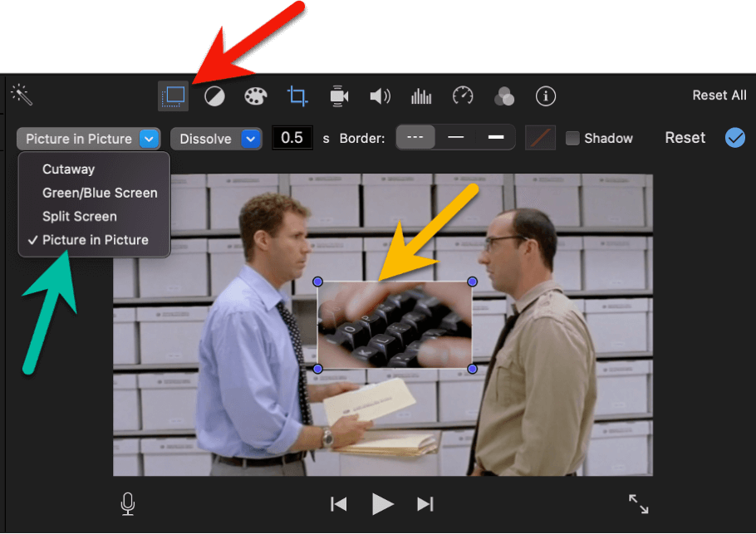Choose Picture in Picture menu item
Screen dimensions: 756x534
tap(94, 240)
